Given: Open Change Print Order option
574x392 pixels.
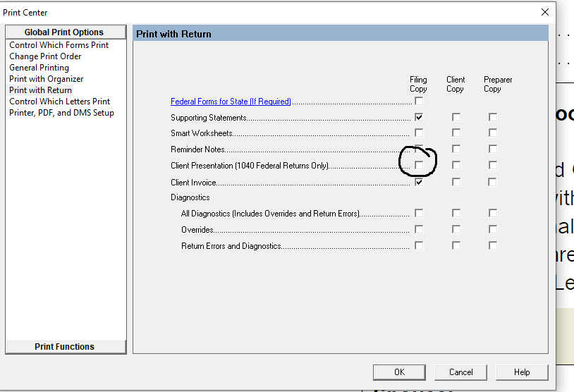Looking at the screenshot, I should (x=45, y=56).
